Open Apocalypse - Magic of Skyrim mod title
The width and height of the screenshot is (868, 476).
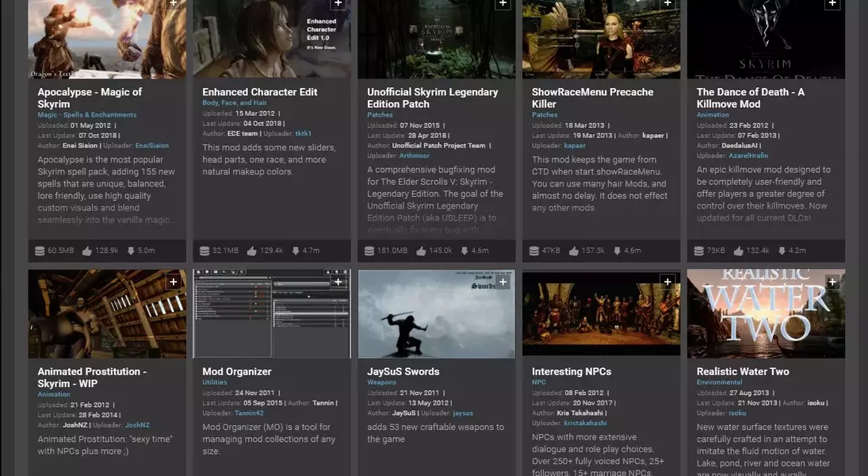pos(90,98)
